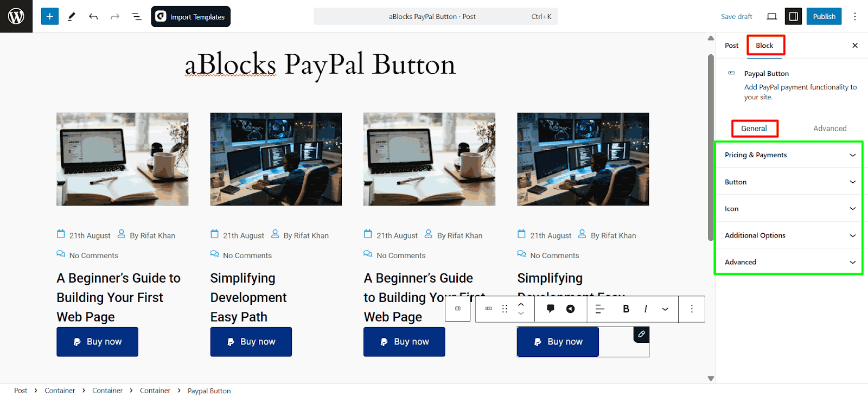Viewport: 868px width, 397px height.
Task: Expand the Pricing & Payments panel
Action: 790,155
